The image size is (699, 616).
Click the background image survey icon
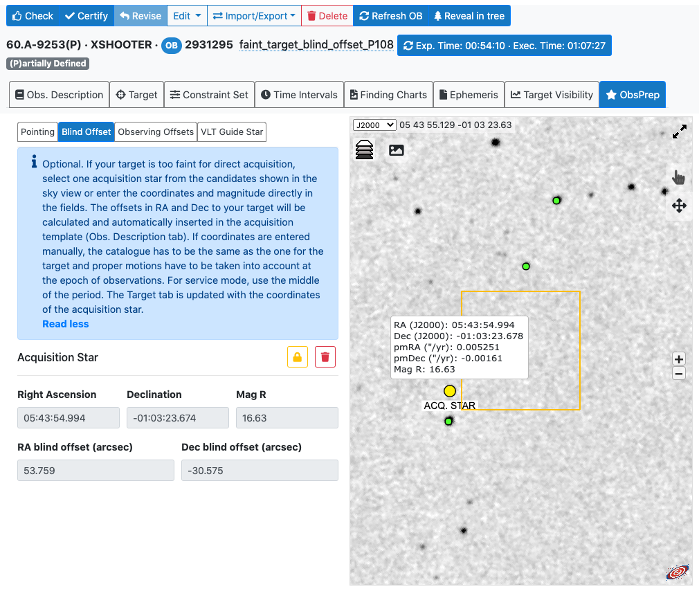(396, 150)
